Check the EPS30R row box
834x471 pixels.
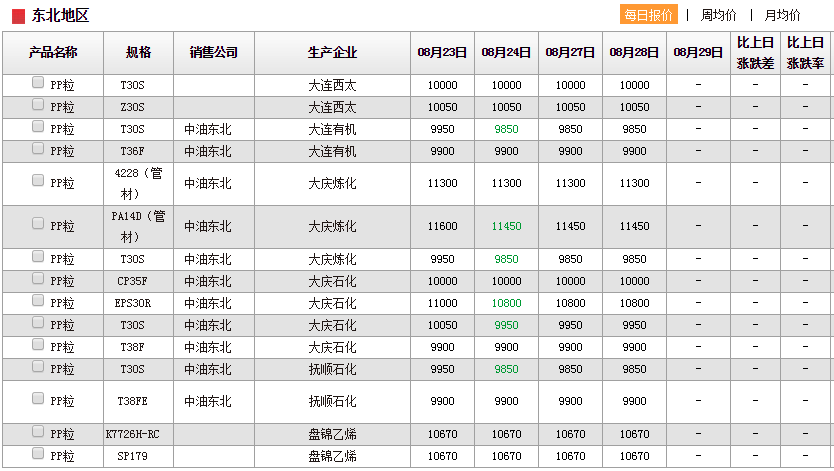point(38,300)
